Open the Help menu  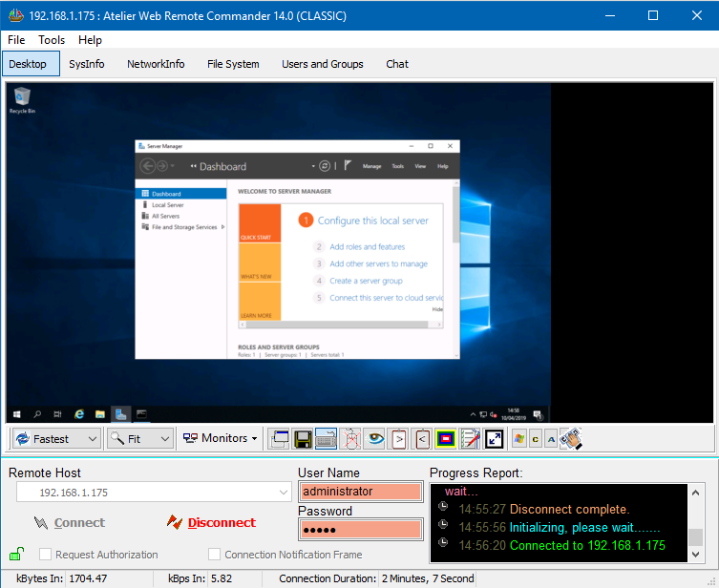[90, 40]
